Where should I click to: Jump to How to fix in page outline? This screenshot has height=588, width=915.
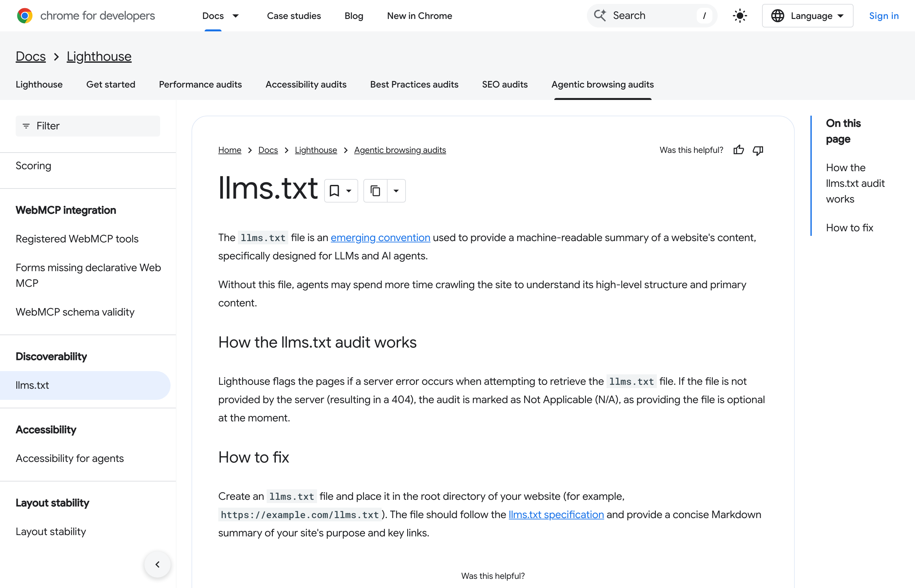[849, 228]
